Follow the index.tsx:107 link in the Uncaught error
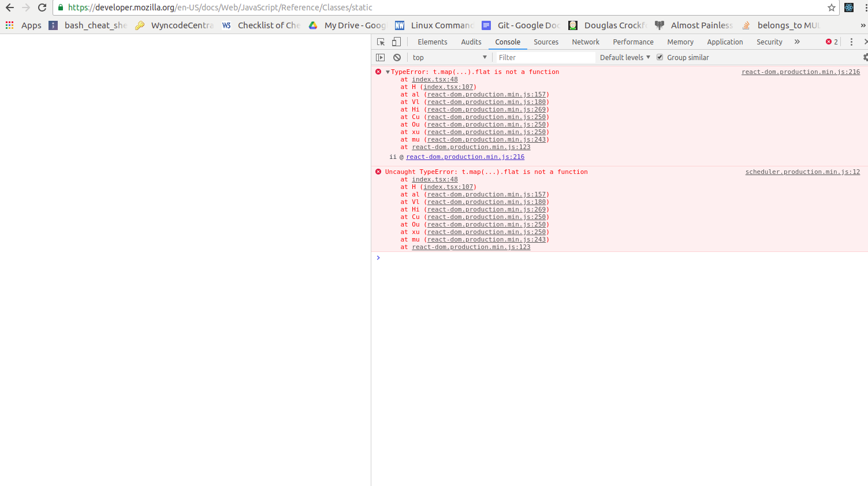Screen dimensions: 868x486 (448, 187)
